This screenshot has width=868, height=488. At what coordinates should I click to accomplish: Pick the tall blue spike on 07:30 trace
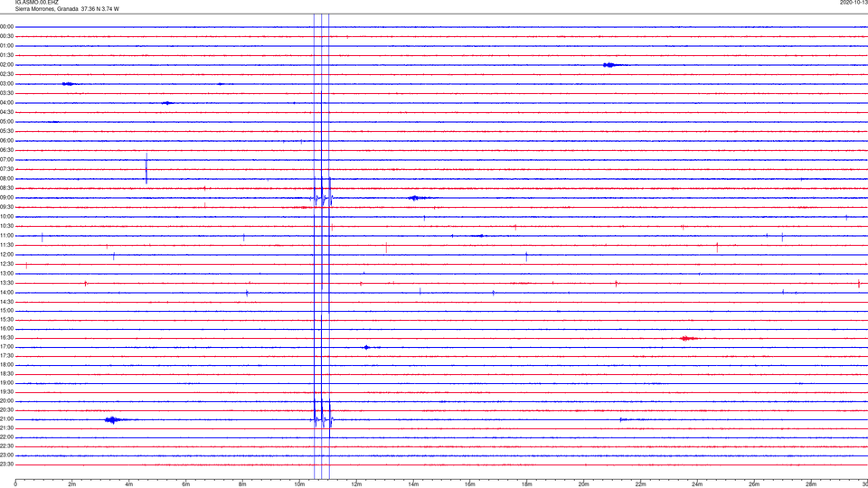pos(146,168)
